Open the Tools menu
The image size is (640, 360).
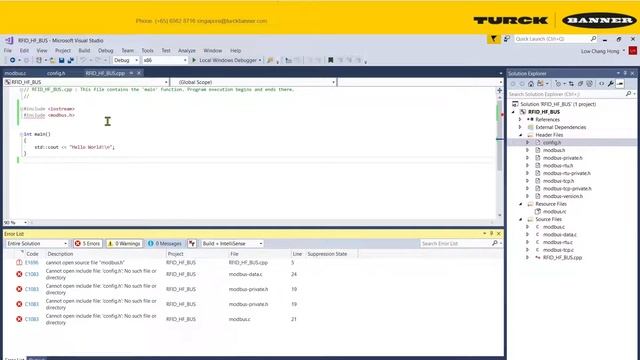click(x=147, y=51)
